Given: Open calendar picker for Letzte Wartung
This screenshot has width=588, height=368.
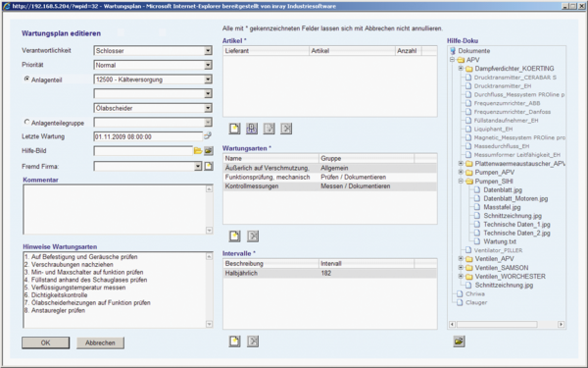Looking at the screenshot, I should click(208, 136).
